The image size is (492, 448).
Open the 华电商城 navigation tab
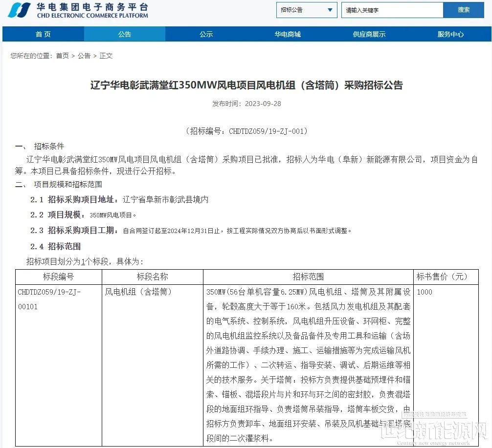(x=288, y=34)
